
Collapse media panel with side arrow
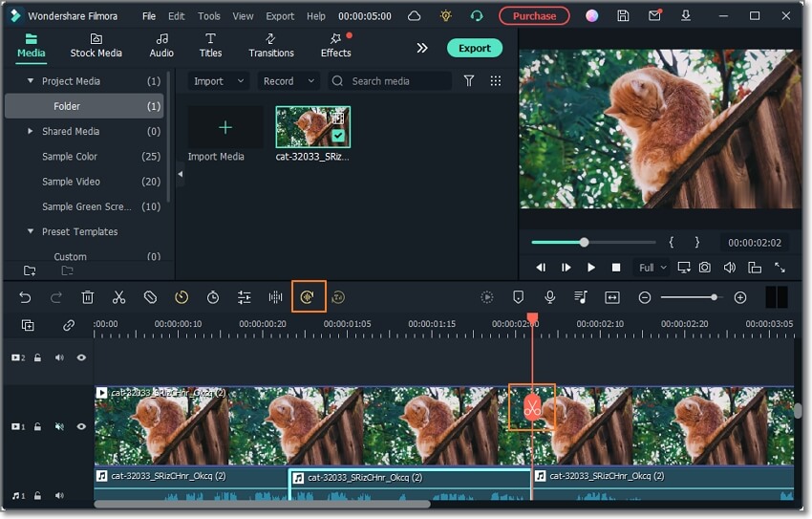[181, 174]
